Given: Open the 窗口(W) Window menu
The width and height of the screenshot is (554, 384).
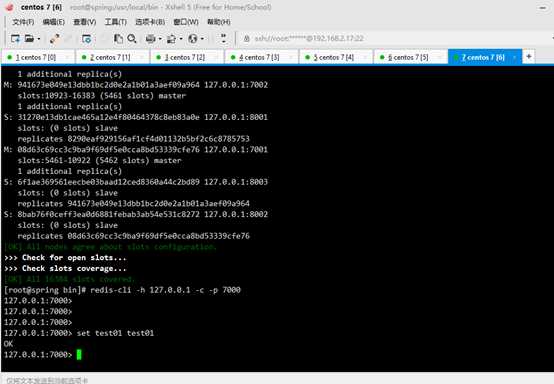Looking at the screenshot, I should (185, 22).
